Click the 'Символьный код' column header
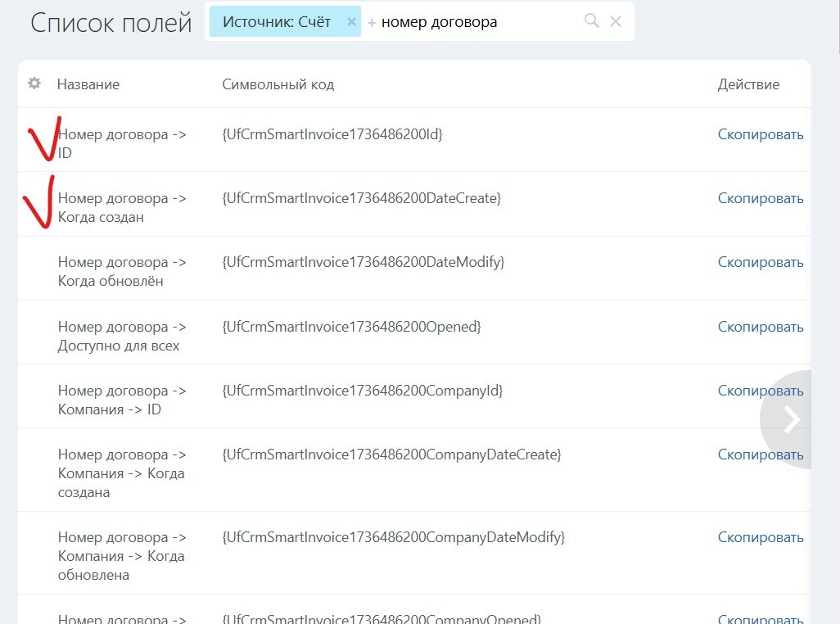840x624 pixels. 278,84
